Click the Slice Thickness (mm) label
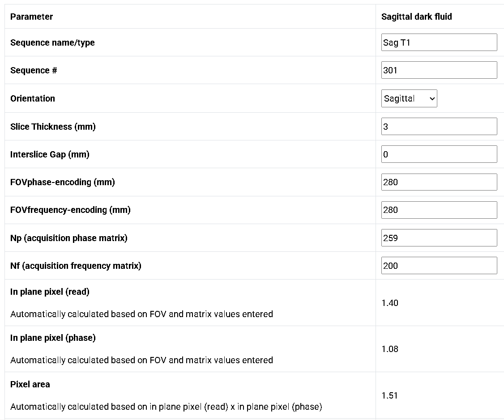Image resolution: width=504 pixels, height=420 pixels. 53,127
